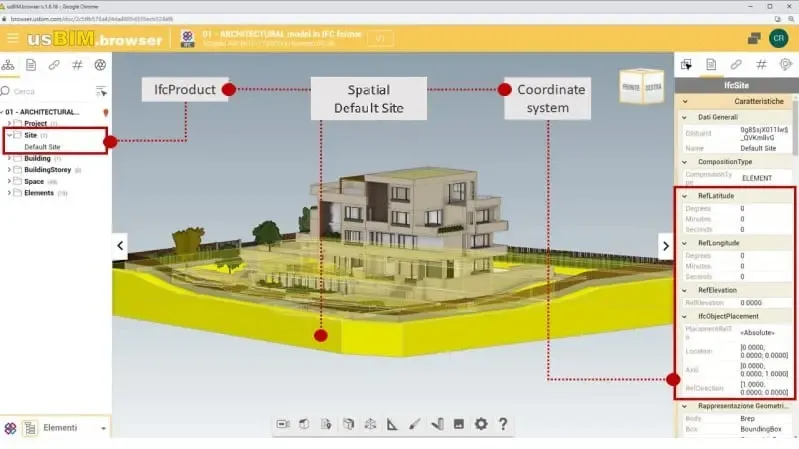Screen dimensions: 799x449
Task: Click the Cerca search field
Action: tap(48, 91)
